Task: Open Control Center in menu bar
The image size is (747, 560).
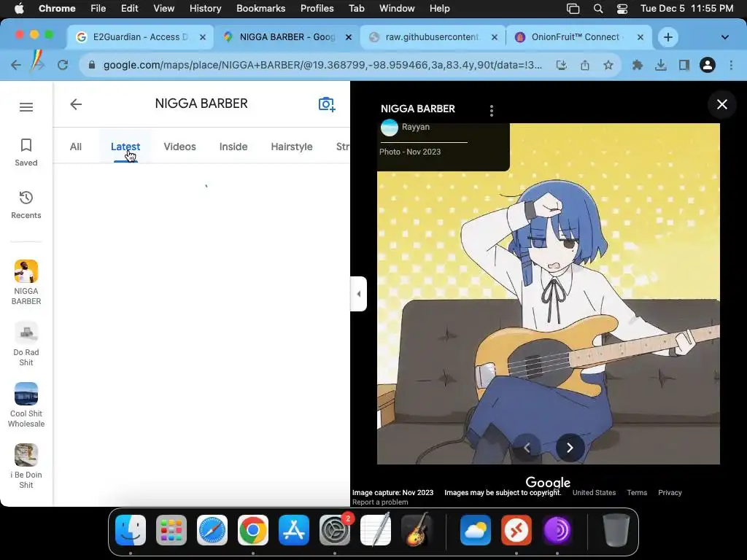Action: click(x=622, y=9)
